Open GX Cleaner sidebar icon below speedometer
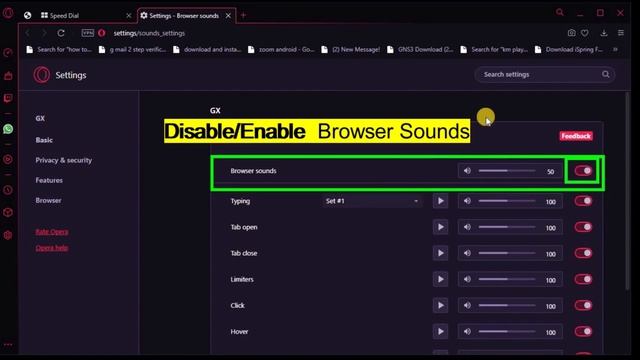640x360 pixels. click(x=8, y=76)
